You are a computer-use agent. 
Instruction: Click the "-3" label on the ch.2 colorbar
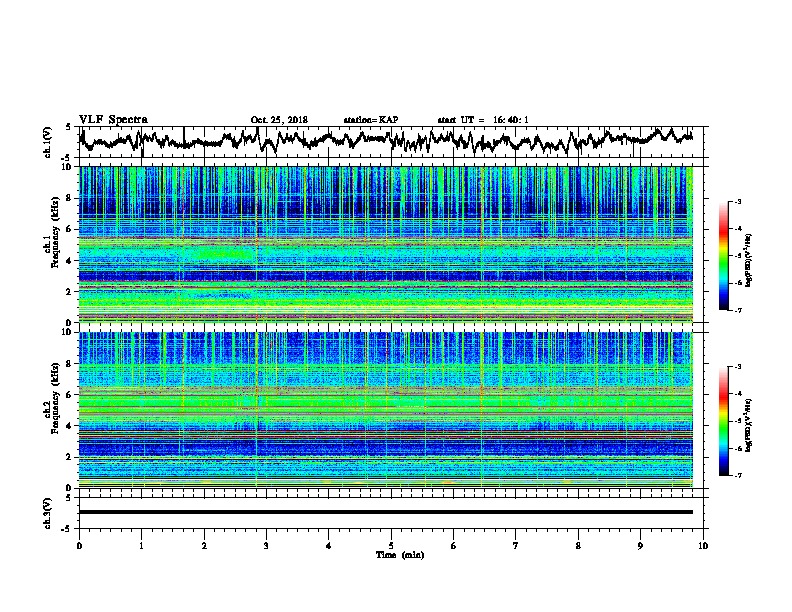(738, 367)
